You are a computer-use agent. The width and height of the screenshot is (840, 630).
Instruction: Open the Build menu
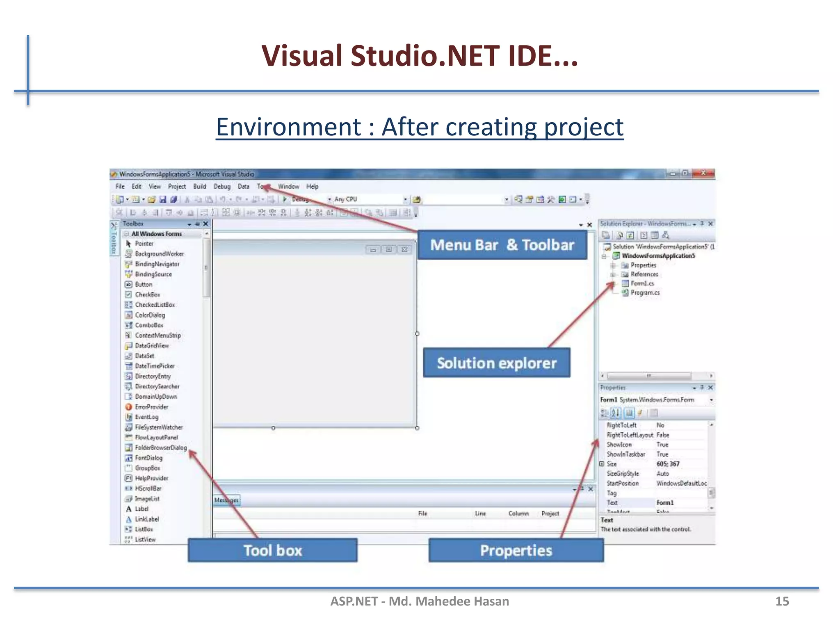[x=200, y=187]
